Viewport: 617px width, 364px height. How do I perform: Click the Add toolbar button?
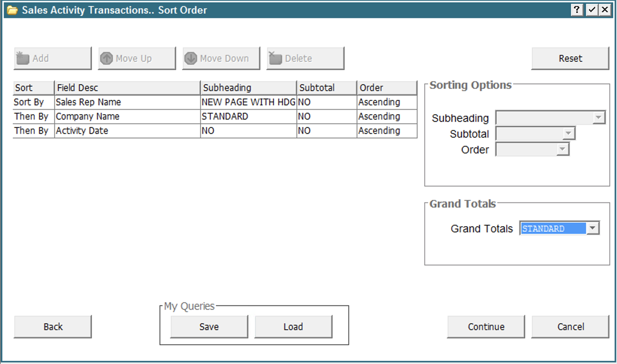tap(53, 58)
